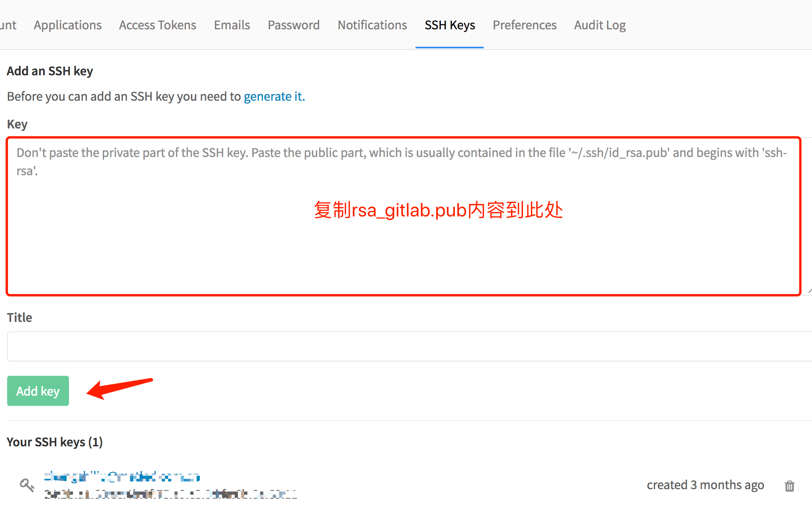This screenshot has width=812, height=528.
Task: Open the Applications tab
Action: [x=67, y=25]
